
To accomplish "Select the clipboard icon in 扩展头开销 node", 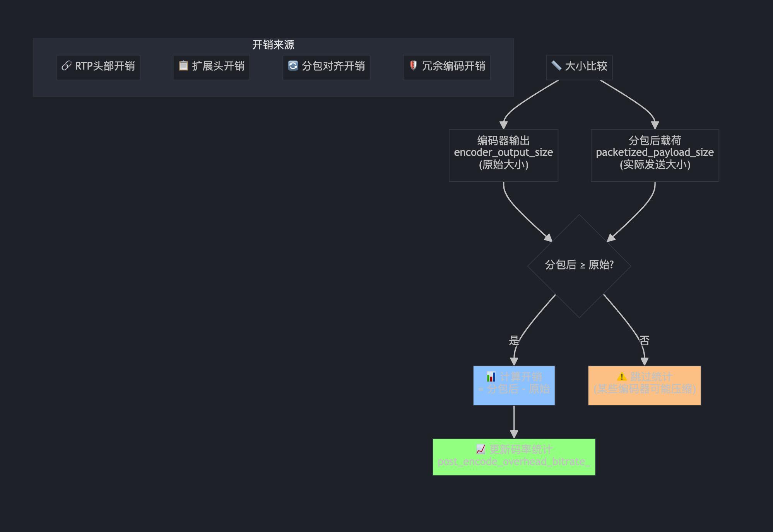I will [183, 66].
